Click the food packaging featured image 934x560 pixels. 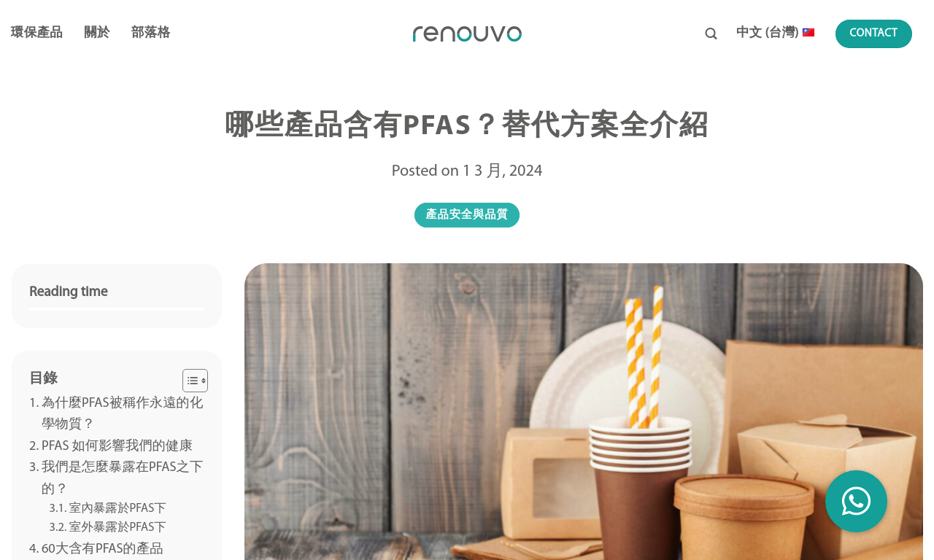pos(584,412)
